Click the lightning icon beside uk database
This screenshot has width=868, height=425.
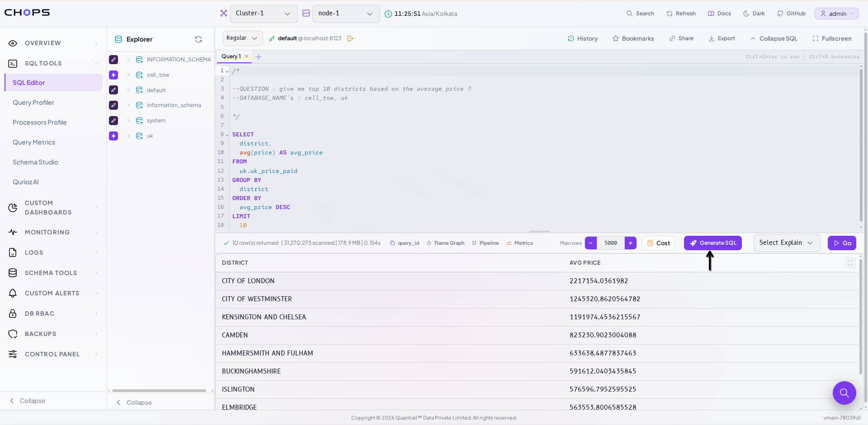(x=113, y=136)
